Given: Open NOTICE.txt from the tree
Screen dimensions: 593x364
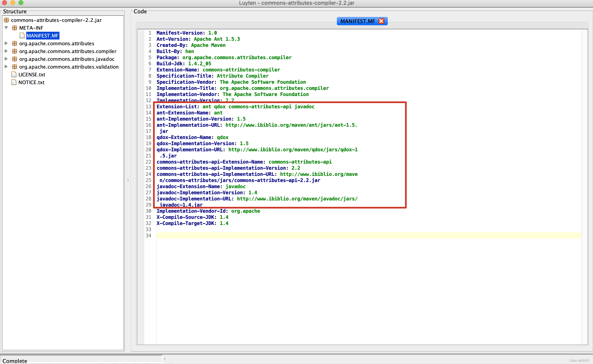Looking at the screenshot, I should [31, 82].
